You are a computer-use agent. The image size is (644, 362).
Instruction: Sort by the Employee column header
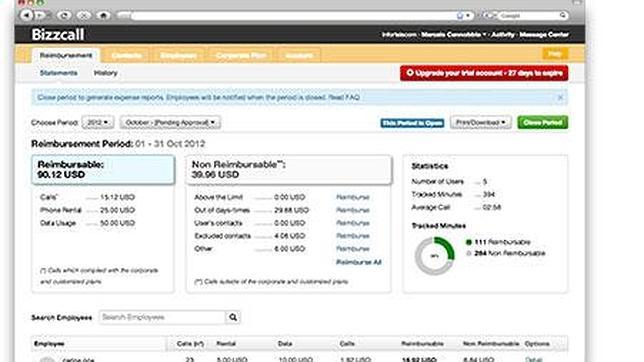(49, 344)
